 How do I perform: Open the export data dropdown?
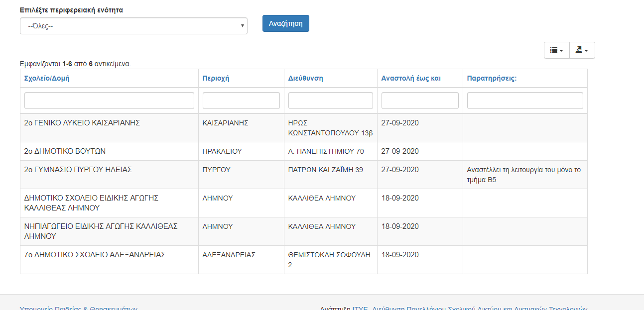[x=582, y=50]
